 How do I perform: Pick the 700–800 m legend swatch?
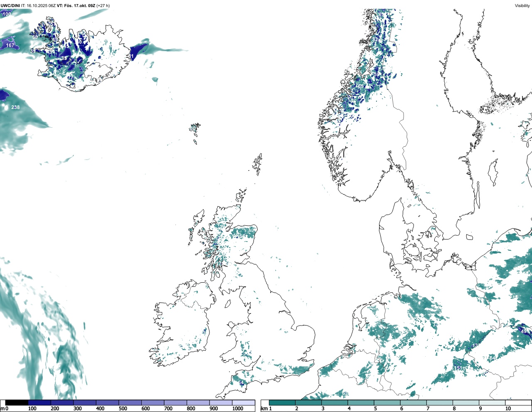[175, 403]
